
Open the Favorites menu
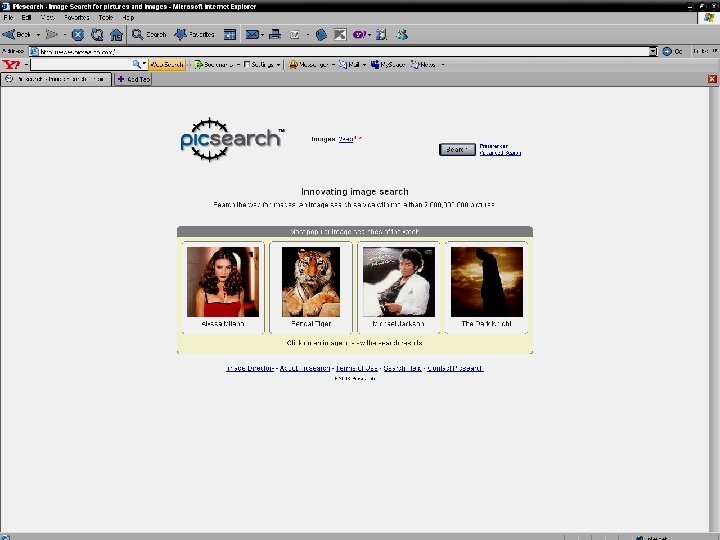click(77, 17)
